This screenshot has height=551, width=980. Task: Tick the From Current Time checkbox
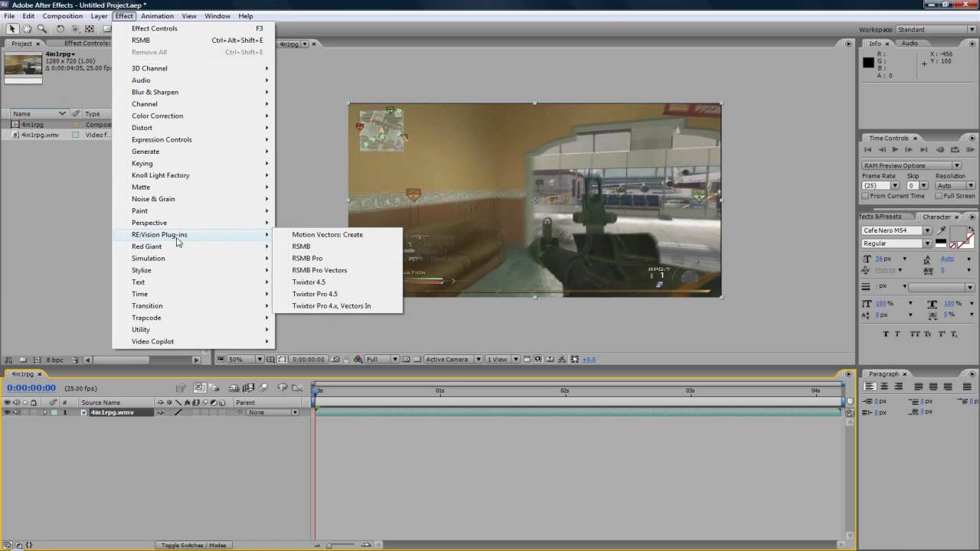pyautogui.click(x=866, y=196)
